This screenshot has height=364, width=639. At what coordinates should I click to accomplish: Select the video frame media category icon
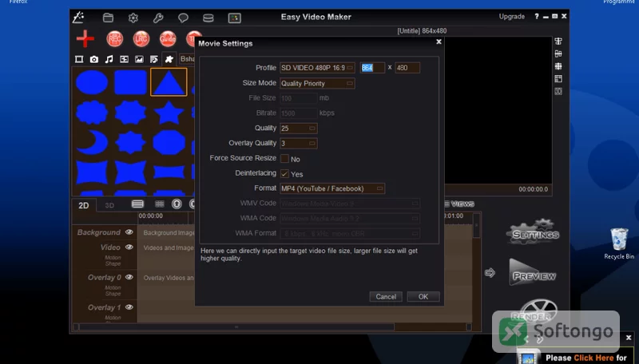pyautogui.click(x=79, y=59)
